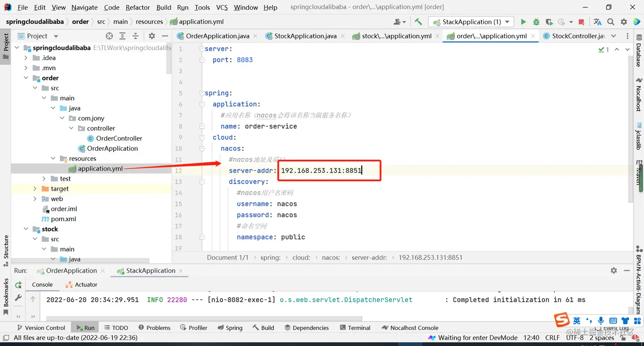Open the user account icon dropdown
Screen dimensions: 644x346
pos(400,22)
